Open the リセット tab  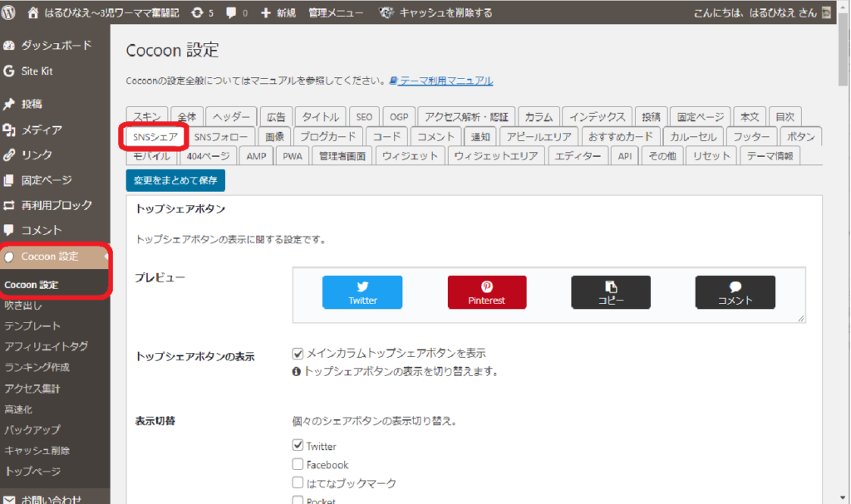(x=711, y=156)
